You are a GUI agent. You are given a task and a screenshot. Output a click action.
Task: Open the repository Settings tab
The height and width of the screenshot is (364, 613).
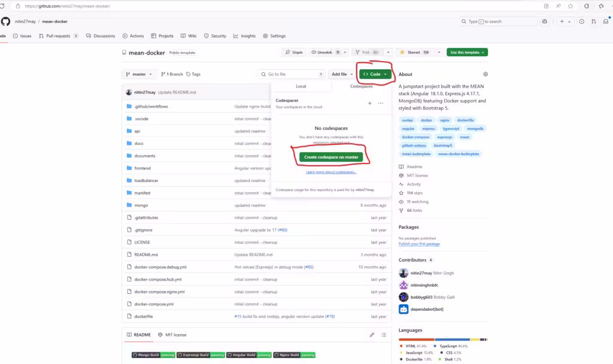click(274, 36)
